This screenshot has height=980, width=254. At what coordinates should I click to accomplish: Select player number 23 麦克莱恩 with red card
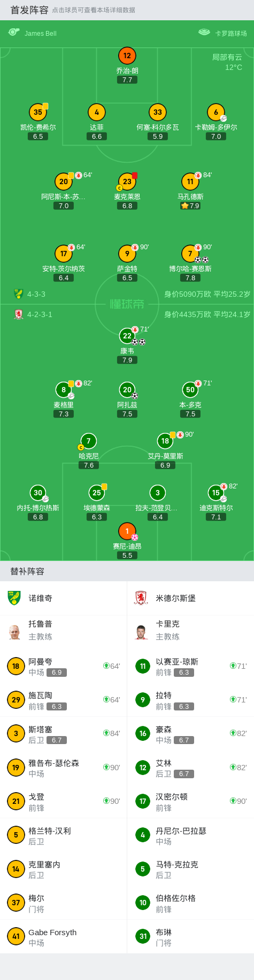click(127, 181)
